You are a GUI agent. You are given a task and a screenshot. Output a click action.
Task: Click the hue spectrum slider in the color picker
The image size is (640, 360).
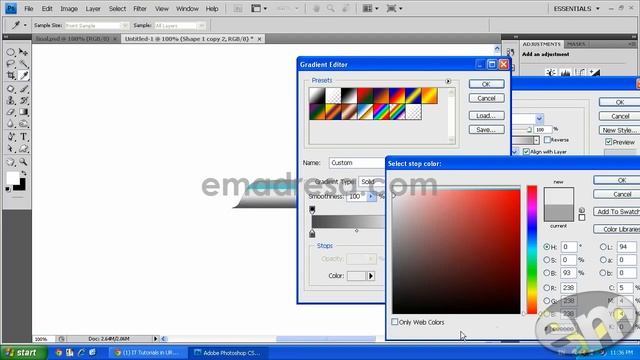(531, 250)
